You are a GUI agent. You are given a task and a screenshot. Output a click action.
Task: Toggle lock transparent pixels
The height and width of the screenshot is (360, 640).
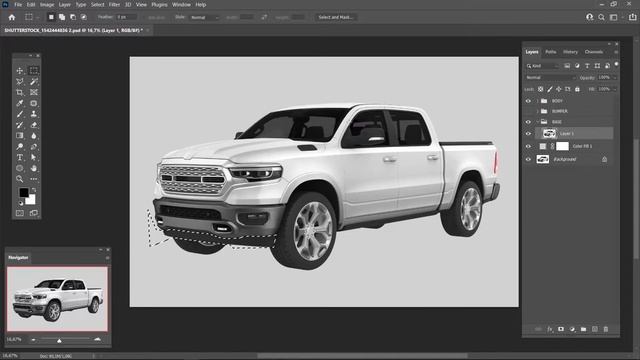[x=540, y=89]
